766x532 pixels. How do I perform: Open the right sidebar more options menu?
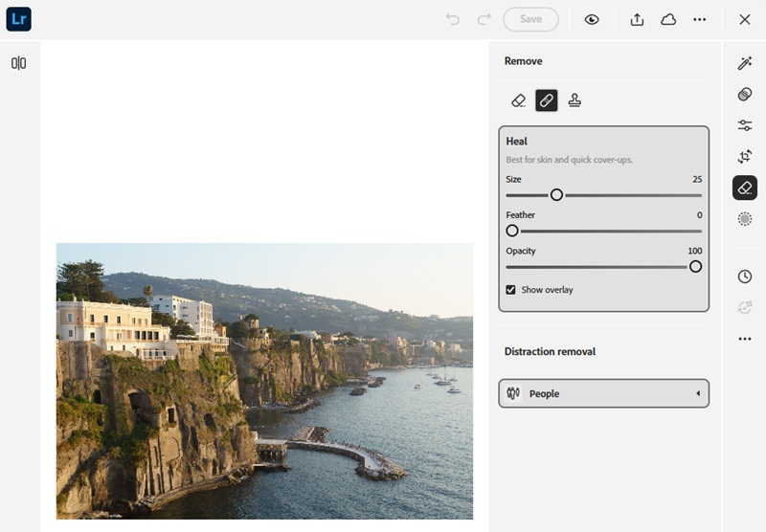[x=745, y=339]
